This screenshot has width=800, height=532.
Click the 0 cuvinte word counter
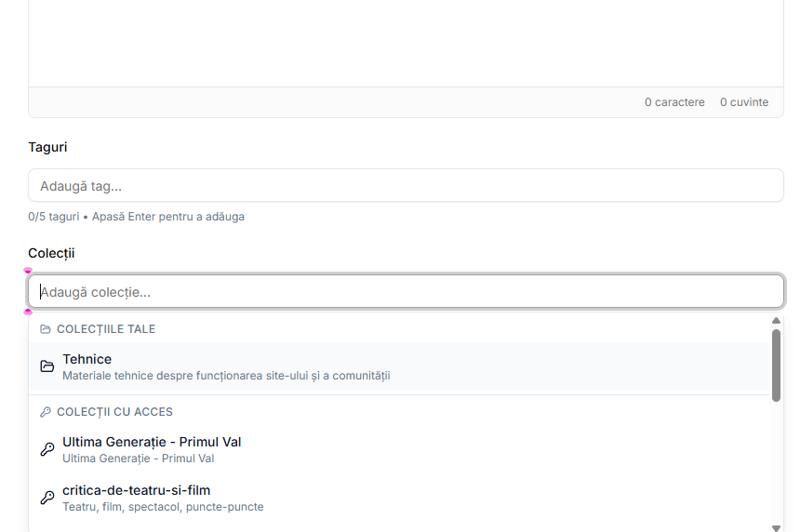[744, 102]
